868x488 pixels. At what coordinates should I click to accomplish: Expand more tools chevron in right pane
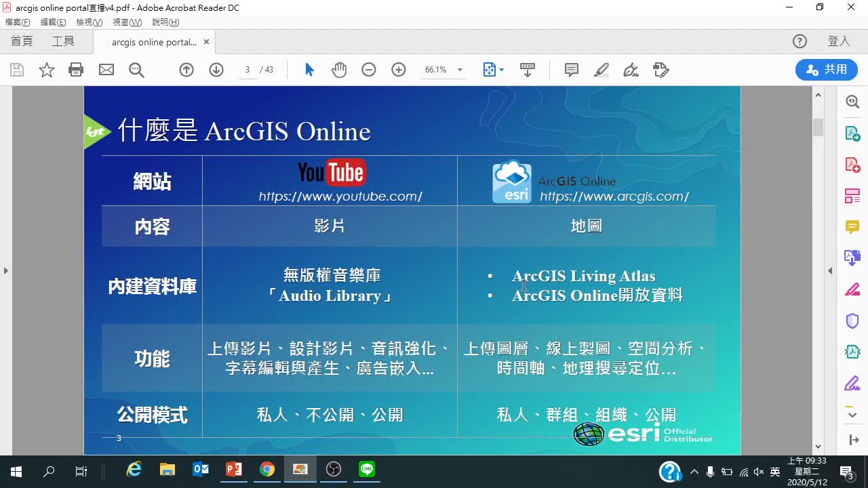[852, 415]
